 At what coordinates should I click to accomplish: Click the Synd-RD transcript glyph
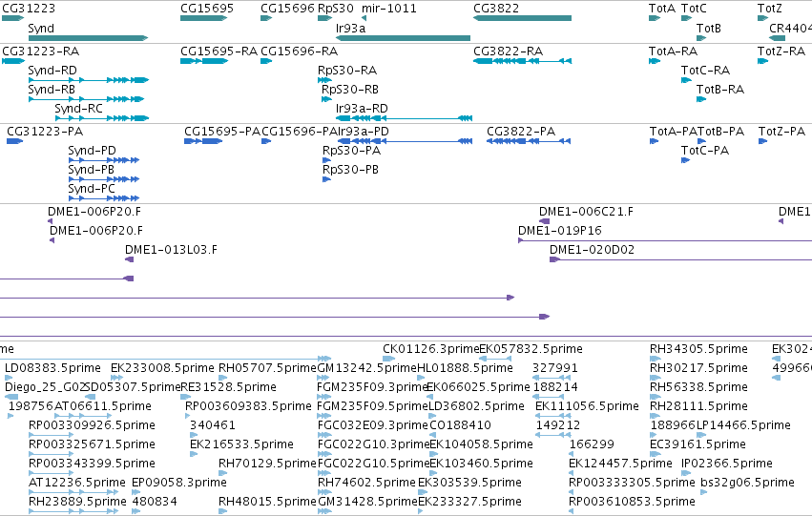[x=89, y=80]
